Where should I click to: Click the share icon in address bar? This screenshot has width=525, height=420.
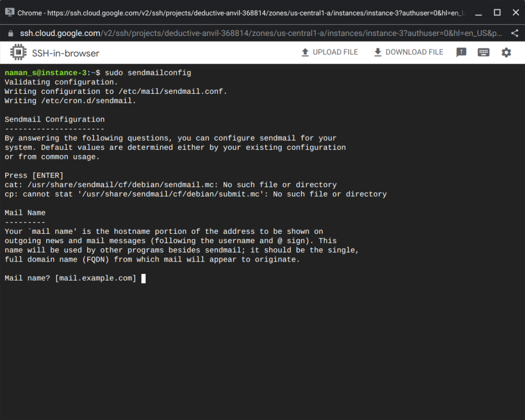[x=515, y=33]
